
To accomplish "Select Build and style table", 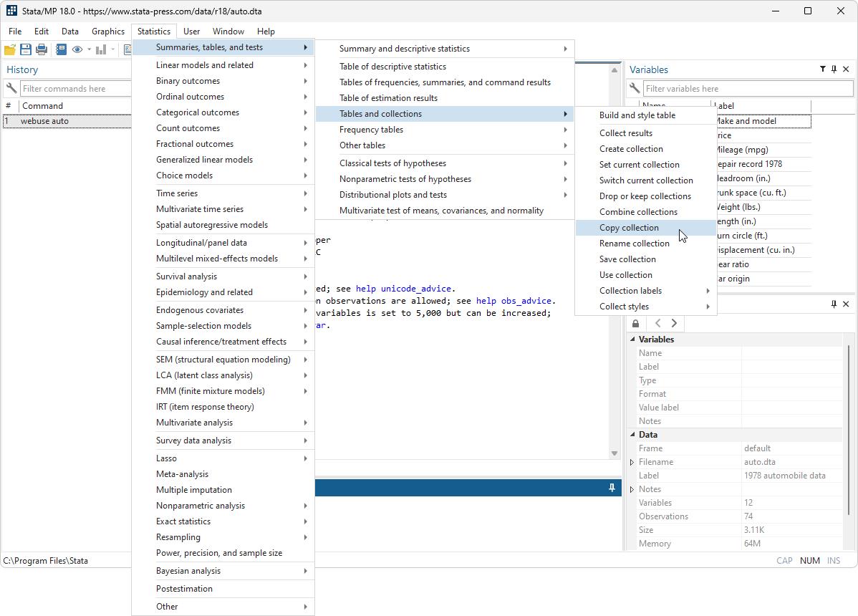I will point(646,115).
